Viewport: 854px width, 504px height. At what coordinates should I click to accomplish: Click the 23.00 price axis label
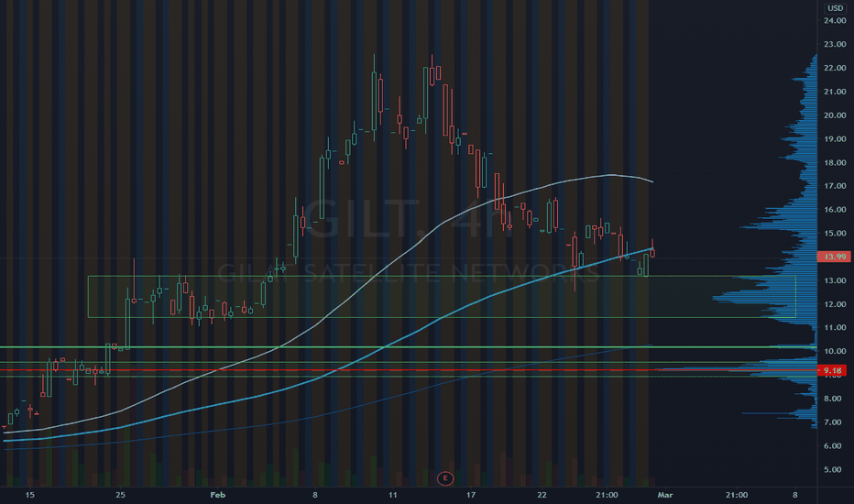[835, 44]
